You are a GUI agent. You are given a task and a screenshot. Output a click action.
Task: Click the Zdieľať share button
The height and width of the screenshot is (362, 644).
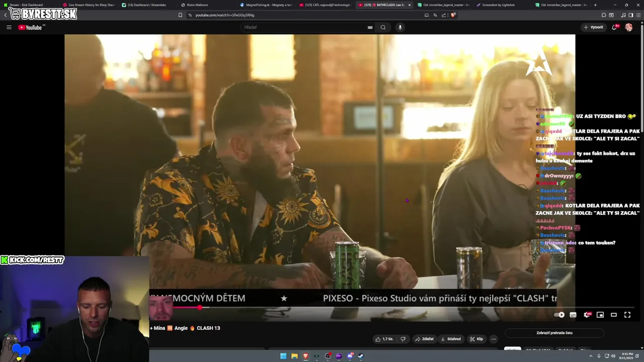pos(424,339)
